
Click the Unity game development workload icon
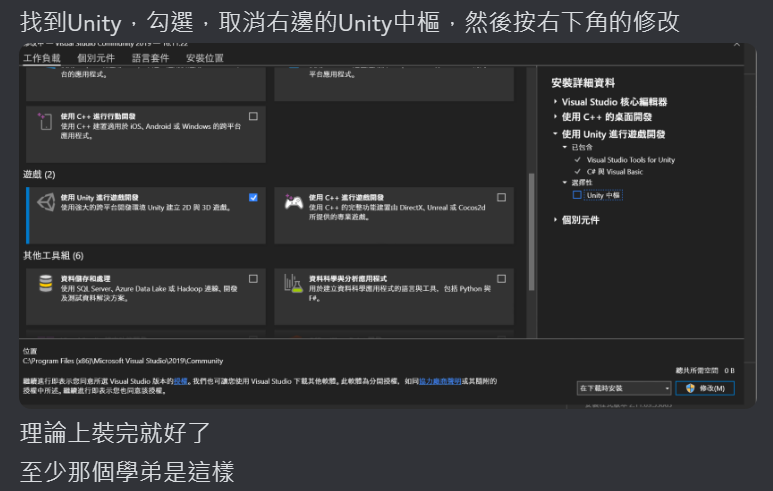pyautogui.click(x=46, y=202)
